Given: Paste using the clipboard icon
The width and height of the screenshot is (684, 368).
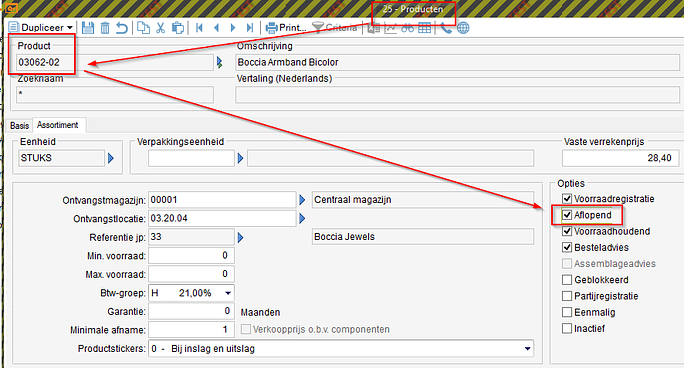Looking at the screenshot, I should click(x=178, y=28).
